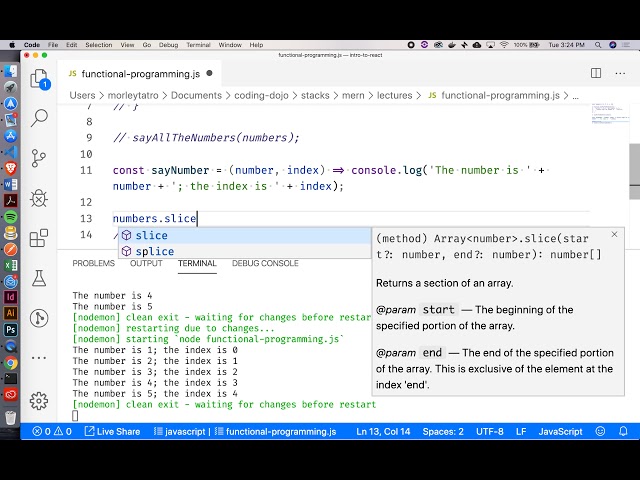Screen dimensions: 640x480
Task: Click the mern breadcrumb segment
Action: coord(353,96)
